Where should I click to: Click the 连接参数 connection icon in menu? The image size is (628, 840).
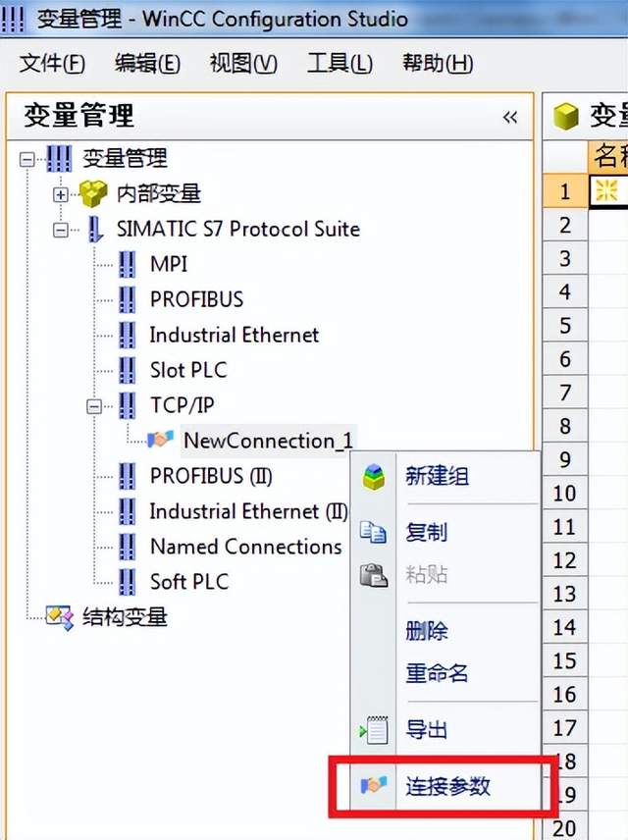click(x=374, y=785)
